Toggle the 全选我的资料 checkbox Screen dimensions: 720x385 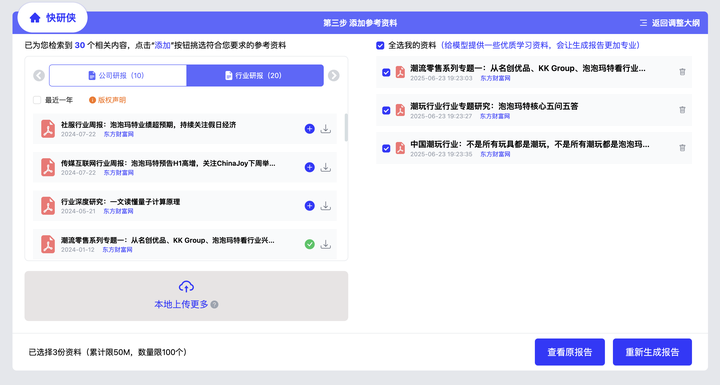[380, 45]
